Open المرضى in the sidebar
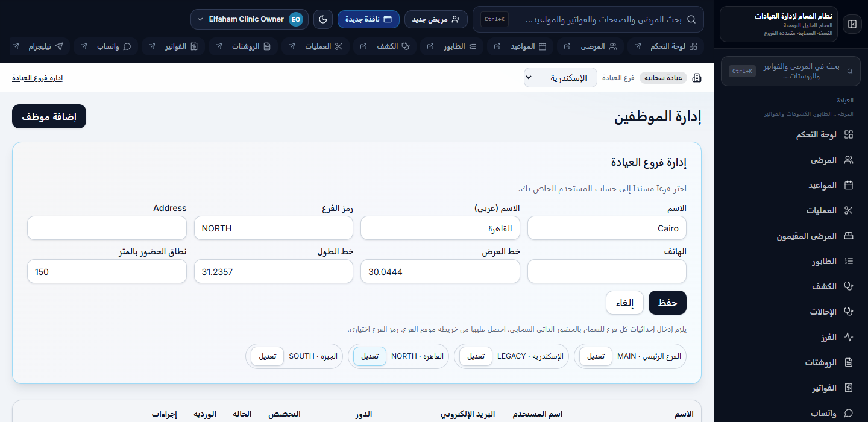The width and height of the screenshot is (868, 422). (x=791, y=160)
